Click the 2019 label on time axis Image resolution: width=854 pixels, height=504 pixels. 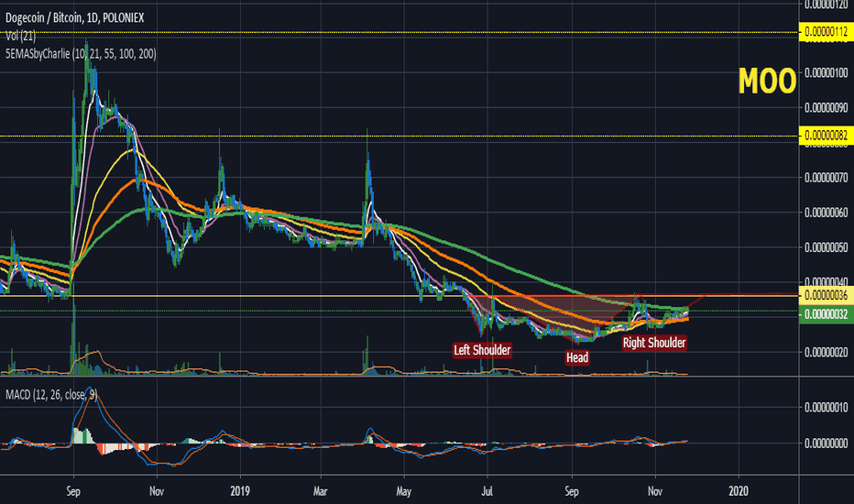(x=240, y=491)
